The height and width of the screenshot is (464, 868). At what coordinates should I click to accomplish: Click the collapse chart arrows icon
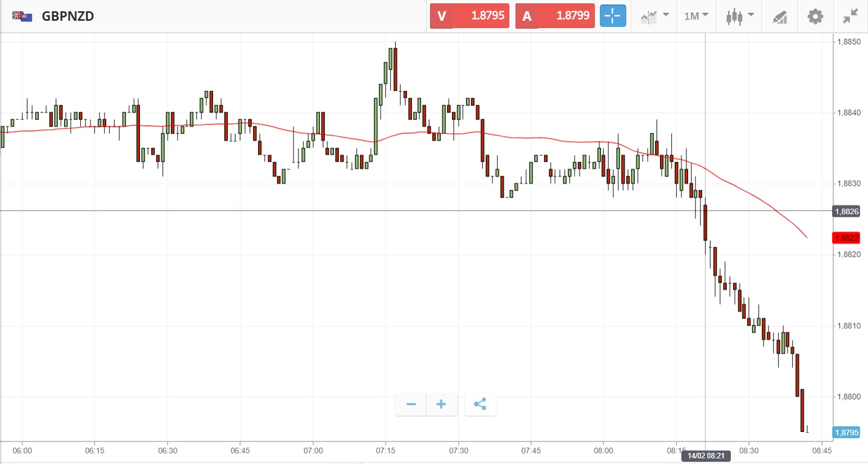[851, 16]
